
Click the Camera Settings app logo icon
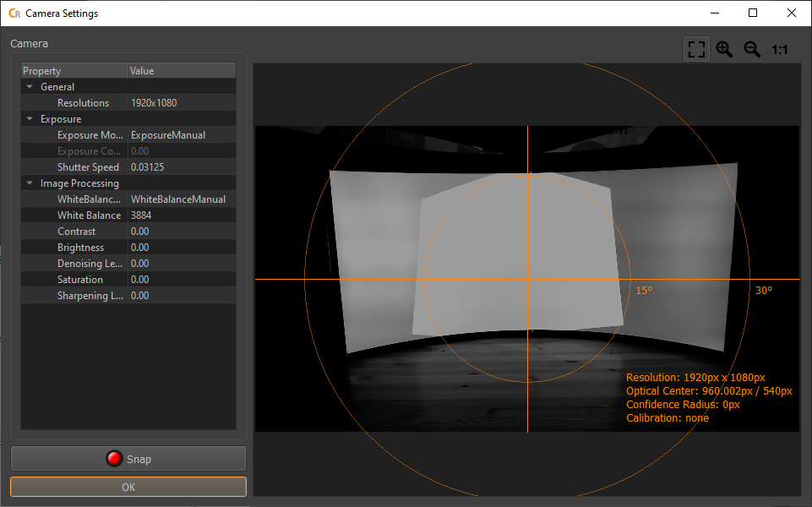coord(14,14)
